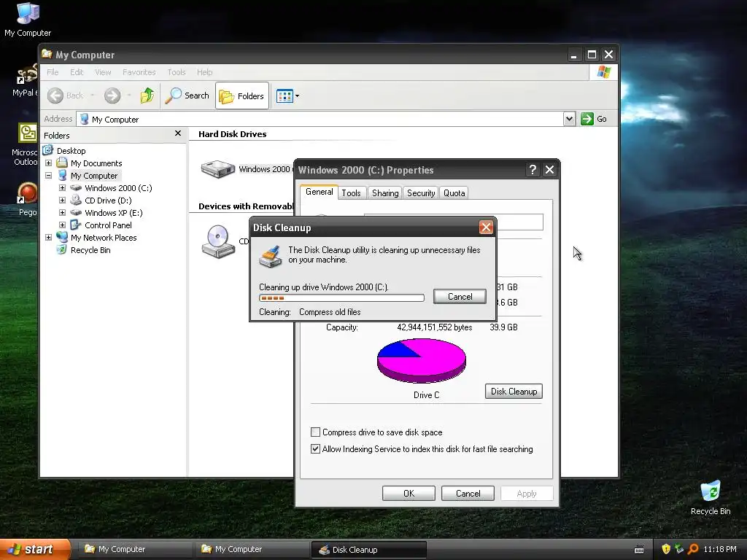Open the Tools menu in Explorer
This screenshot has height=560, width=747.
[x=177, y=72]
